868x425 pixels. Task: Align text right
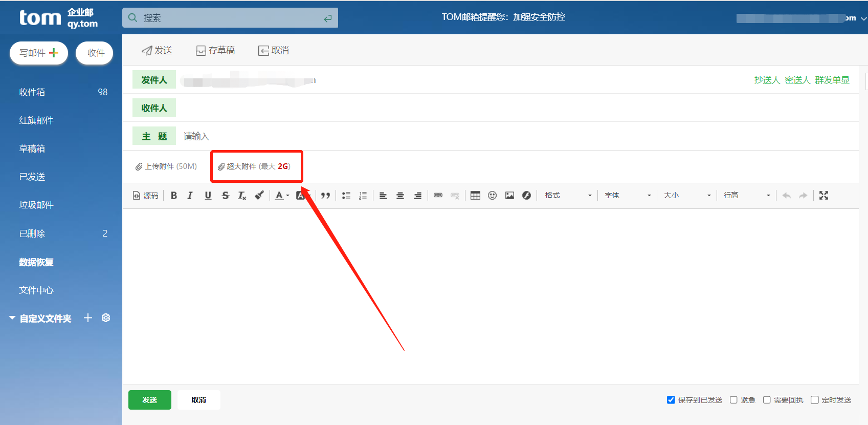click(x=417, y=195)
